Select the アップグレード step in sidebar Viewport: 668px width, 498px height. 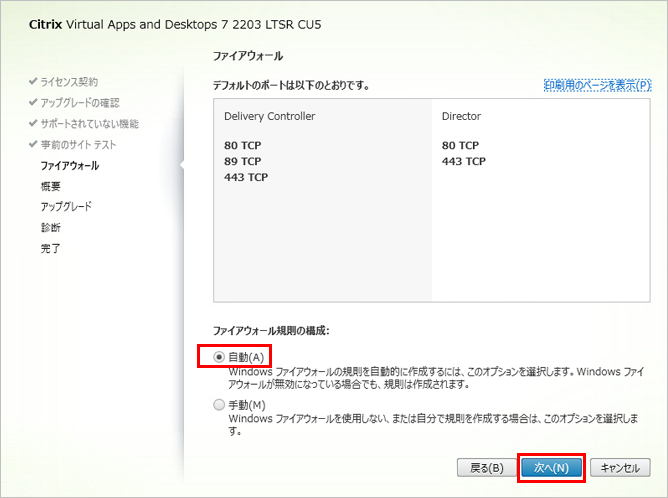click(66, 207)
